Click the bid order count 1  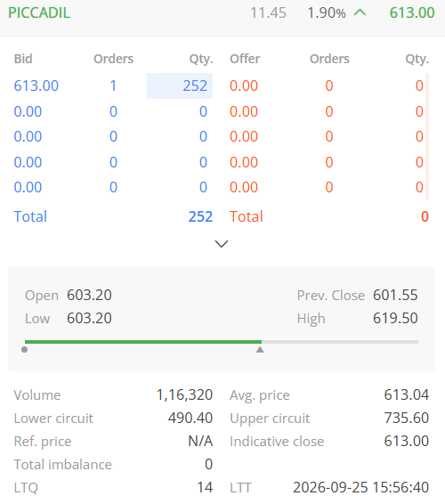click(x=113, y=85)
